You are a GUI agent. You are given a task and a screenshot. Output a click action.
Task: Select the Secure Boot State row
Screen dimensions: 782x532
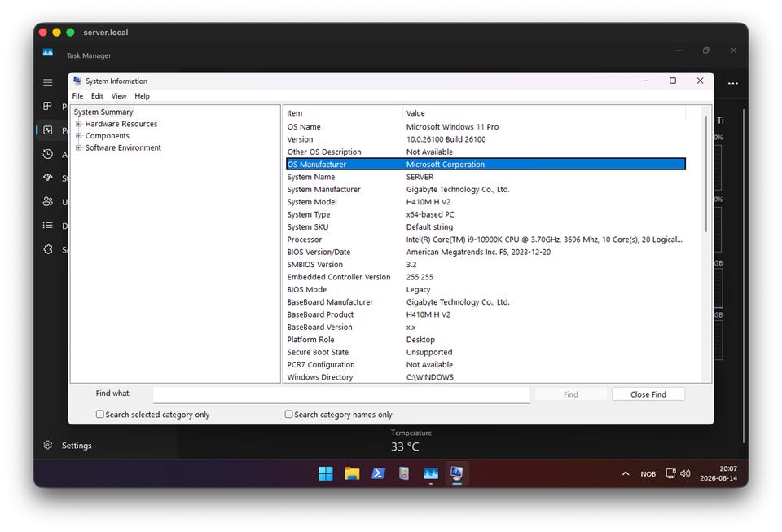(x=485, y=352)
